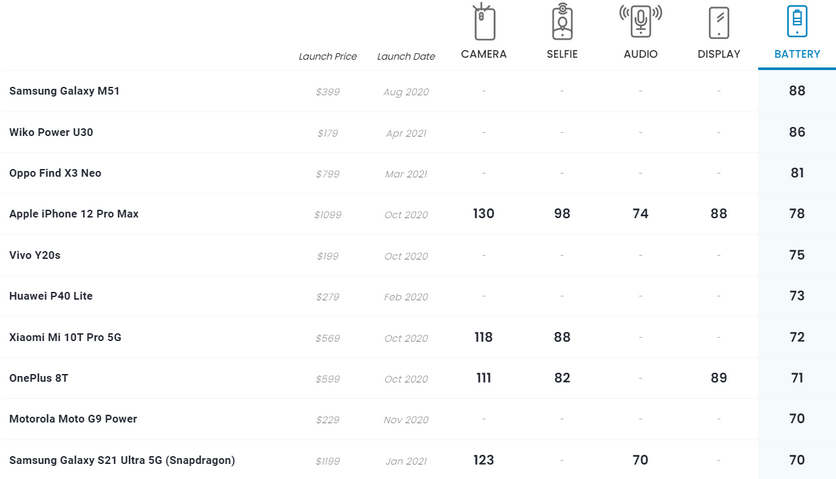Switch to the SELFIE column tab
The width and height of the screenshot is (836, 479).
pos(562,54)
